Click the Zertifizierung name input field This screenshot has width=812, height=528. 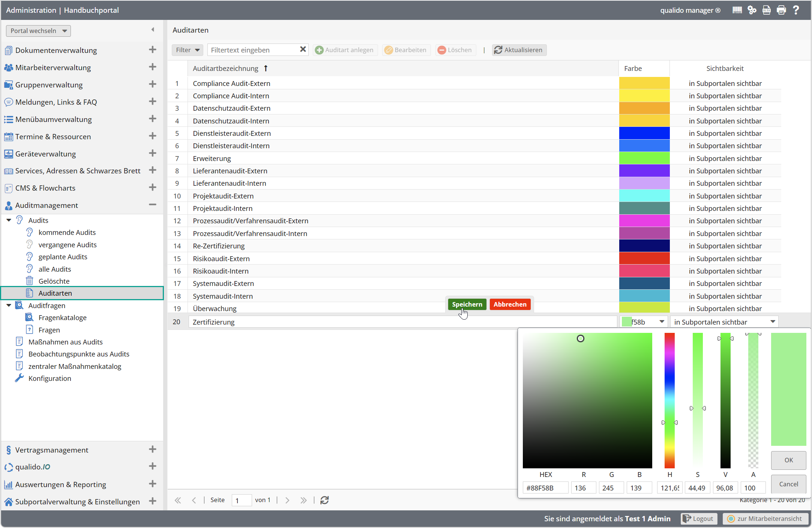403,322
